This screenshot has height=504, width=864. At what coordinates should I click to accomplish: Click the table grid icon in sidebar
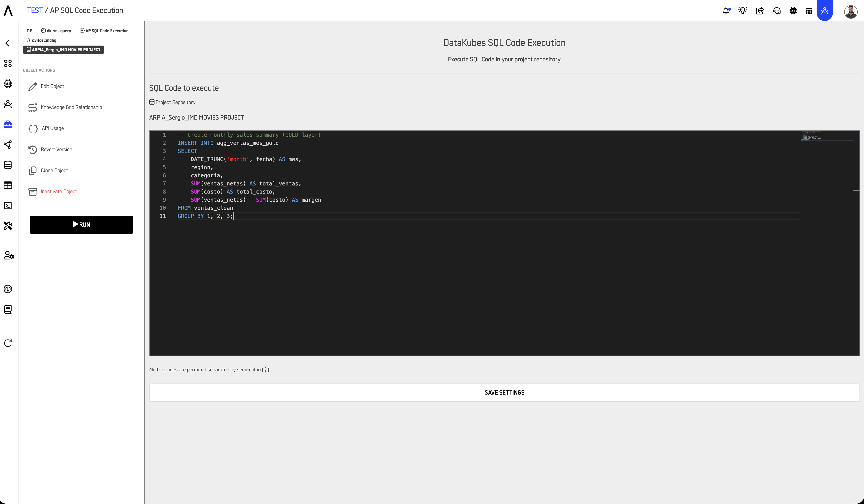click(8, 185)
